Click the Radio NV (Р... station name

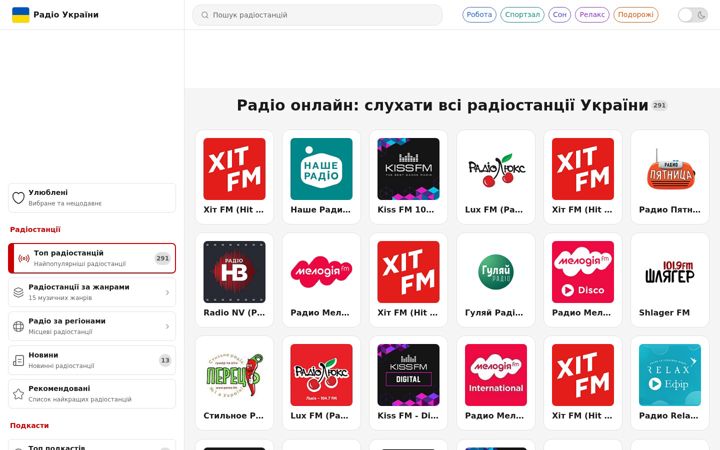point(234,313)
